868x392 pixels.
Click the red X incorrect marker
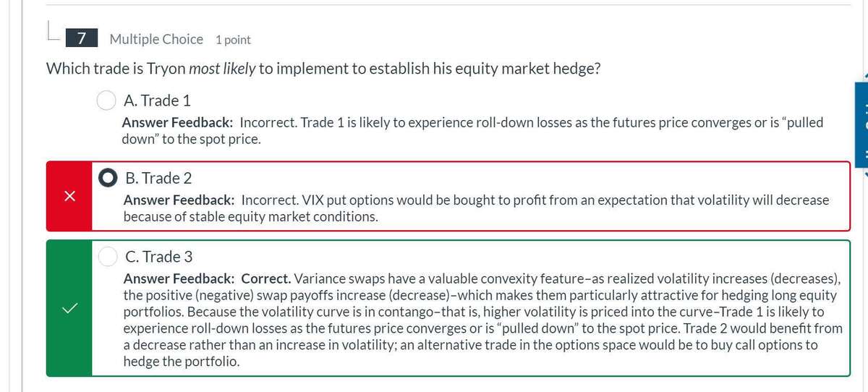(x=69, y=196)
